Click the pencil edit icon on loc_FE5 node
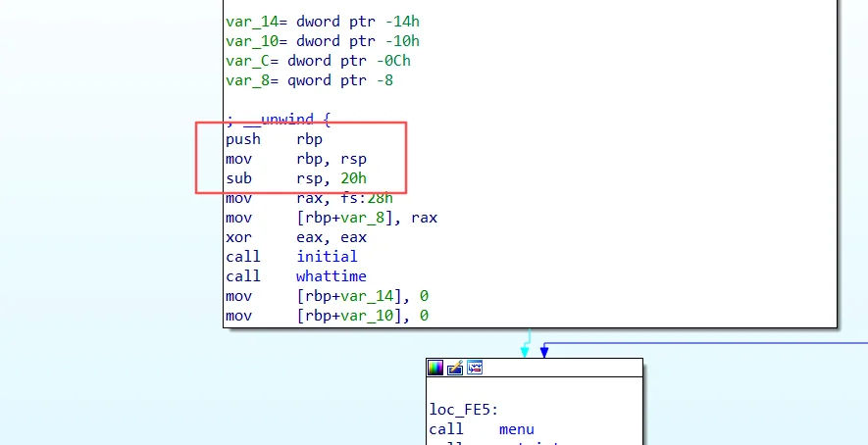The width and height of the screenshot is (868, 445). tap(455, 368)
